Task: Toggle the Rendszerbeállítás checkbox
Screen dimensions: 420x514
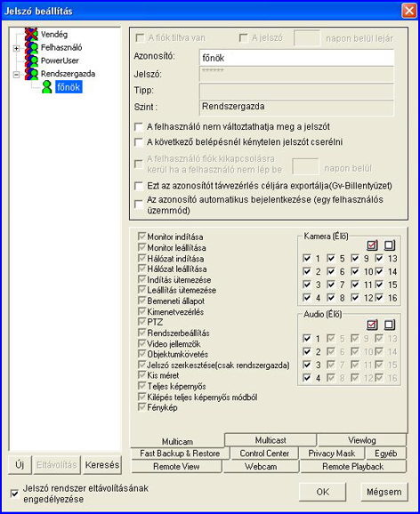Action: click(141, 333)
